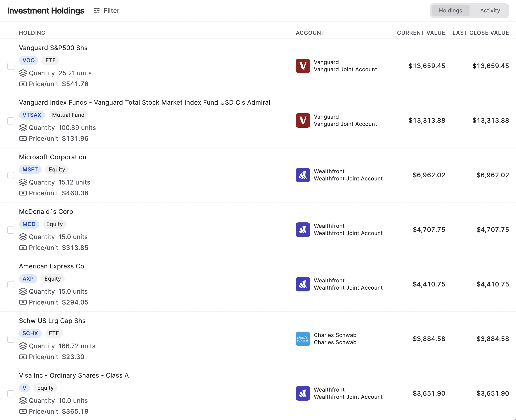516x420 pixels.
Task: Select the Vanguard S&P500 Shs checkbox
Action: (11, 66)
